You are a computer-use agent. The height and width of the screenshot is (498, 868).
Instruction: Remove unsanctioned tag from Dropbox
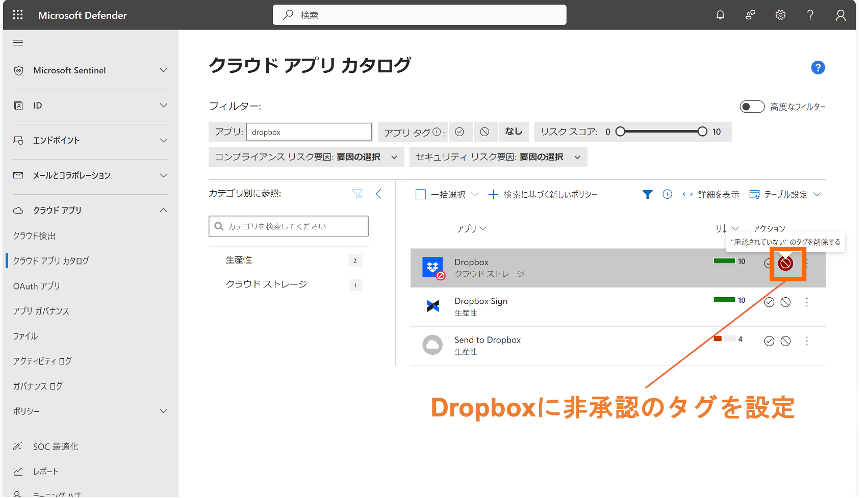click(x=785, y=263)
